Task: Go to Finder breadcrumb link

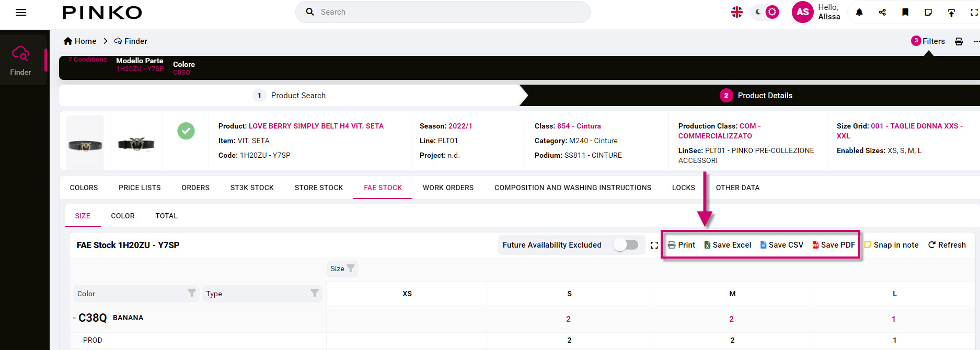Action: click(131, 41)
